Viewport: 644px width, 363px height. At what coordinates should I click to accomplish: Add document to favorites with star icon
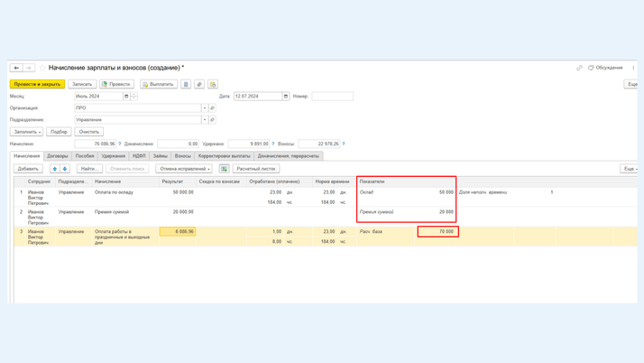pos(41,68)
